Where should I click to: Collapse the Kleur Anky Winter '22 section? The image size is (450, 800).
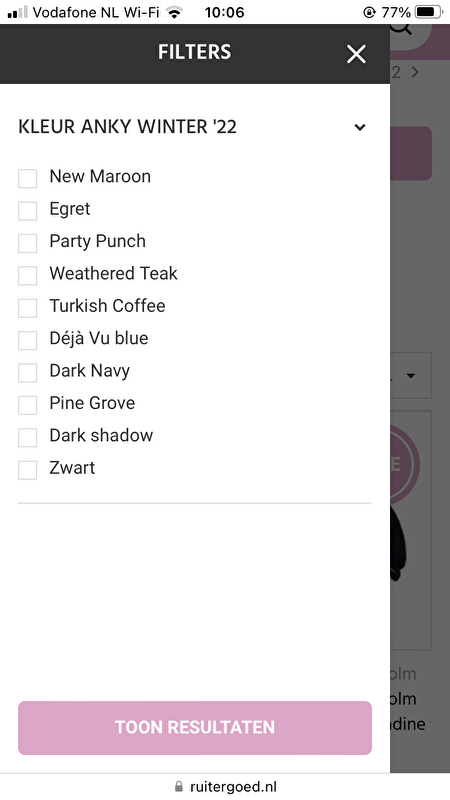point(360,127)
